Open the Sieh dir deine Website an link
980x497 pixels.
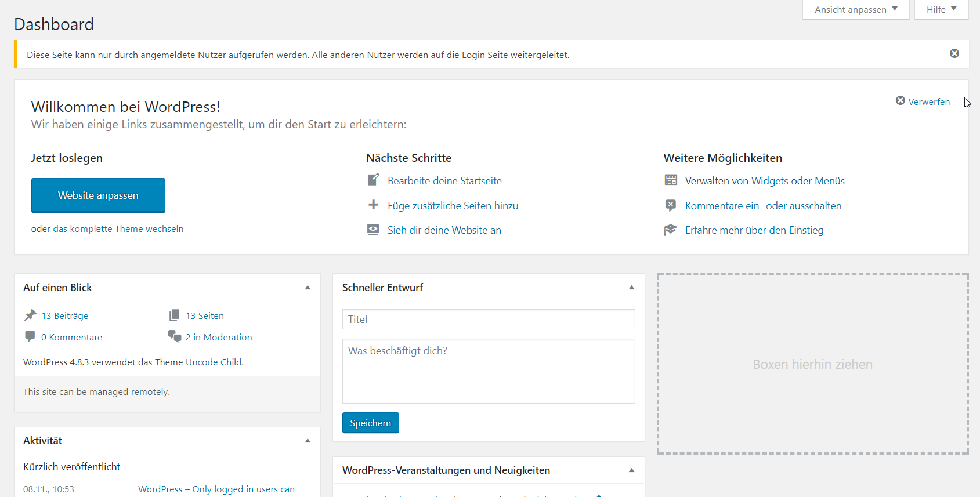click(x=444, y=230)
